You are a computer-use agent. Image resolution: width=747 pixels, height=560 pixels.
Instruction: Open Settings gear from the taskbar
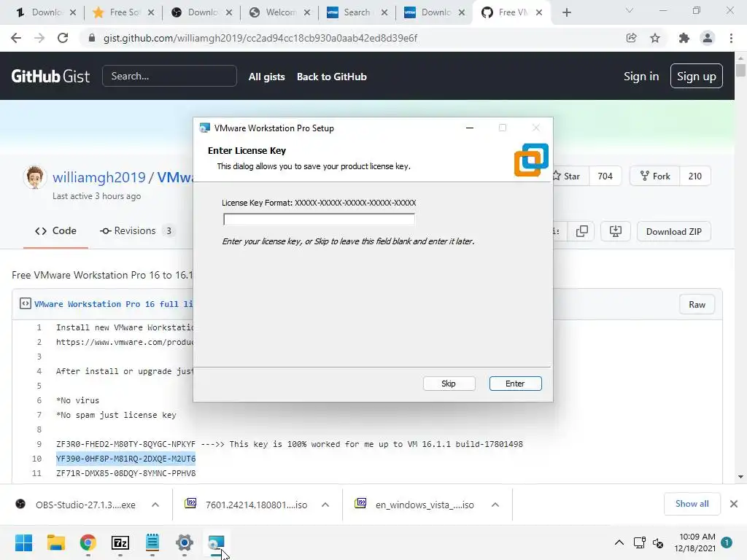click(185, 542)
